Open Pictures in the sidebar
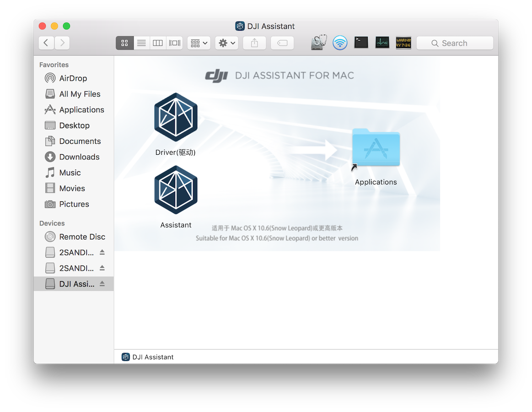This screenshot has height=412, width=532. coord(73,204)
